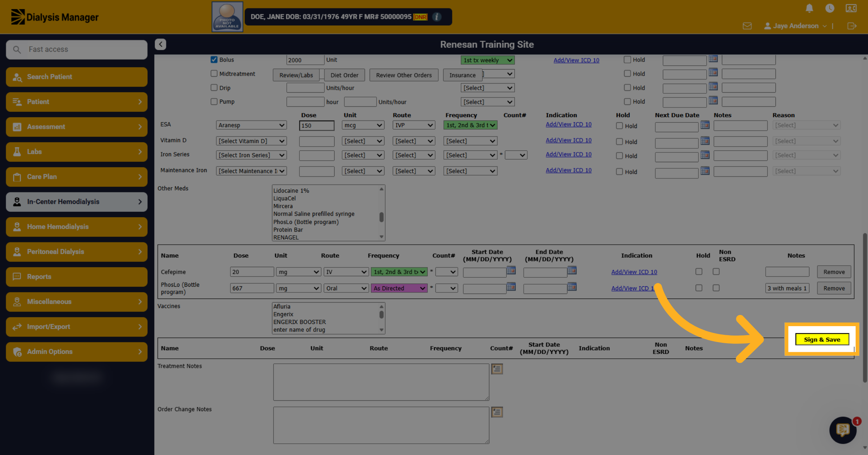Open the chat support bubble

tap(843, 430)
